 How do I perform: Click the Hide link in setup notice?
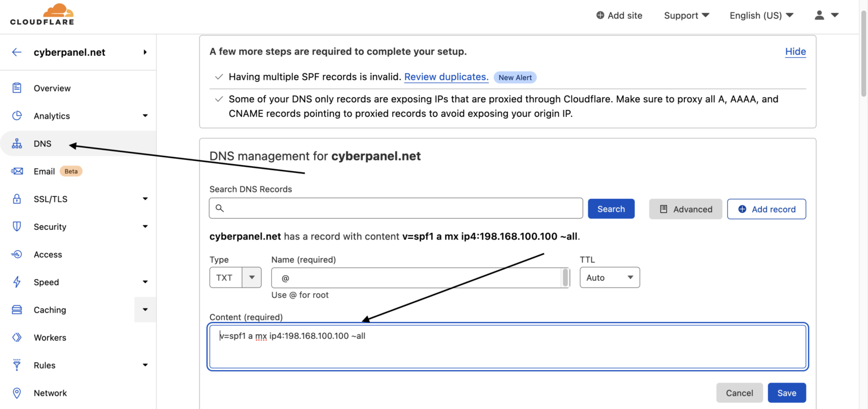point(795,51)
